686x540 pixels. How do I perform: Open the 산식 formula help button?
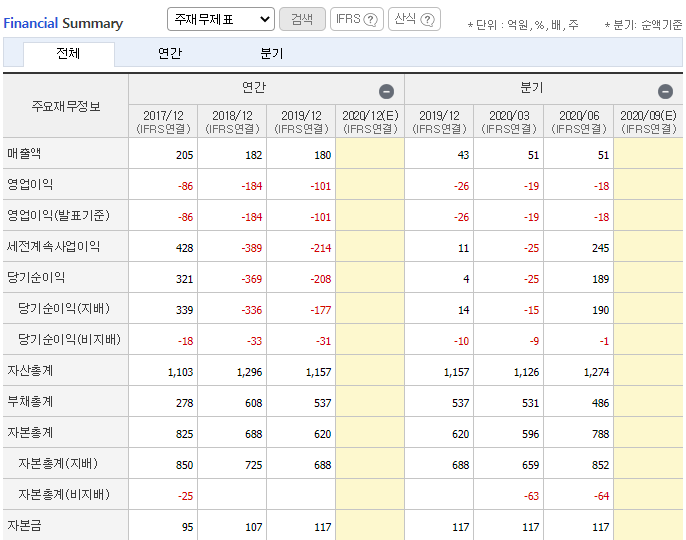coord(414,19)
